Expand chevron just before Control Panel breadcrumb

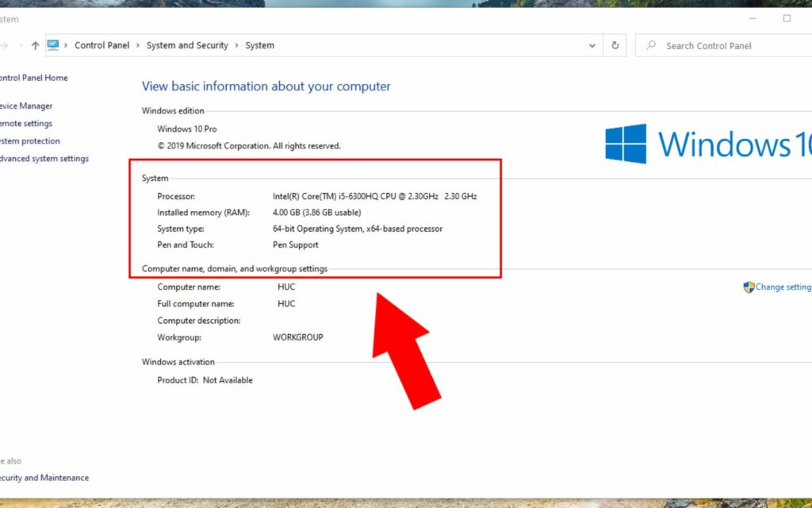point(67,46)
